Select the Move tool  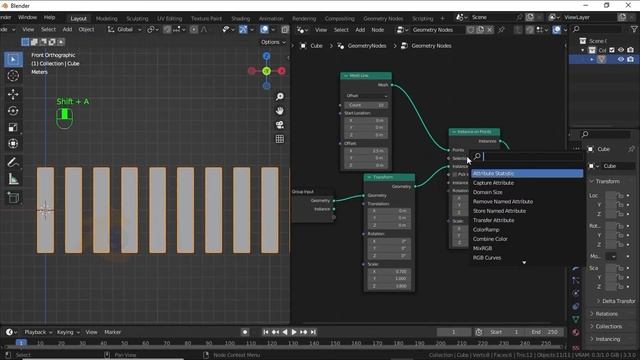pos(13,94)
